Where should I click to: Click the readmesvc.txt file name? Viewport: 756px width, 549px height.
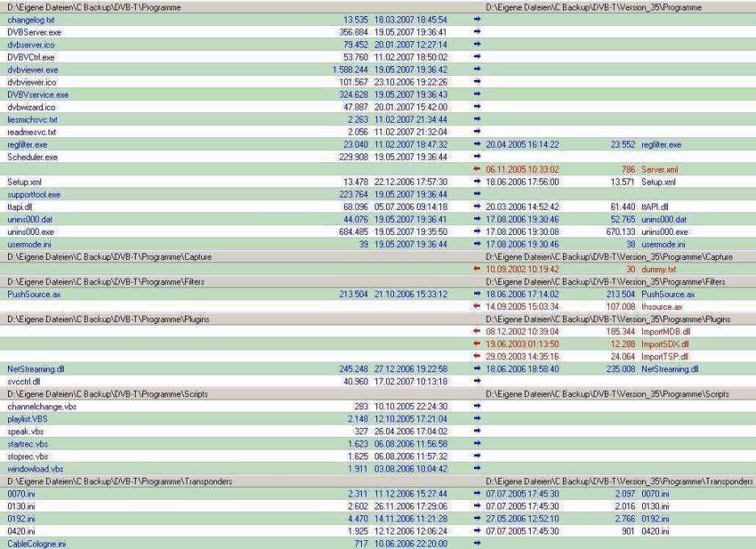pyautogui.click(x=31, y=132)
